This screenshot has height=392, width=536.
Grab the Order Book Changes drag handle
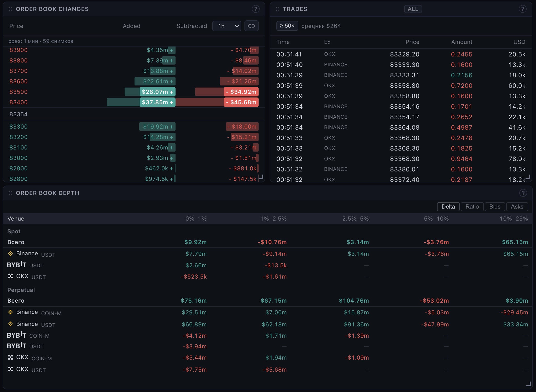pyautogui.click(x=10, y=9)
